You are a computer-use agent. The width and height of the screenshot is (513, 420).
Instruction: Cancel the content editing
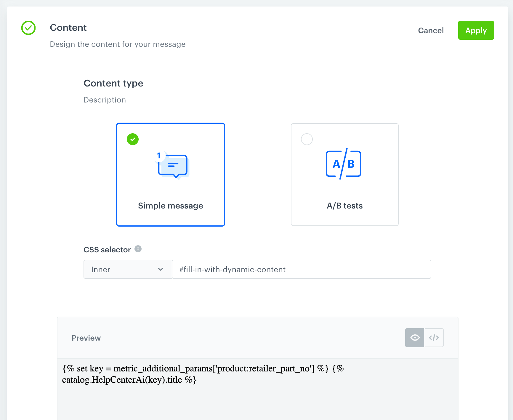tap(431, 31)
